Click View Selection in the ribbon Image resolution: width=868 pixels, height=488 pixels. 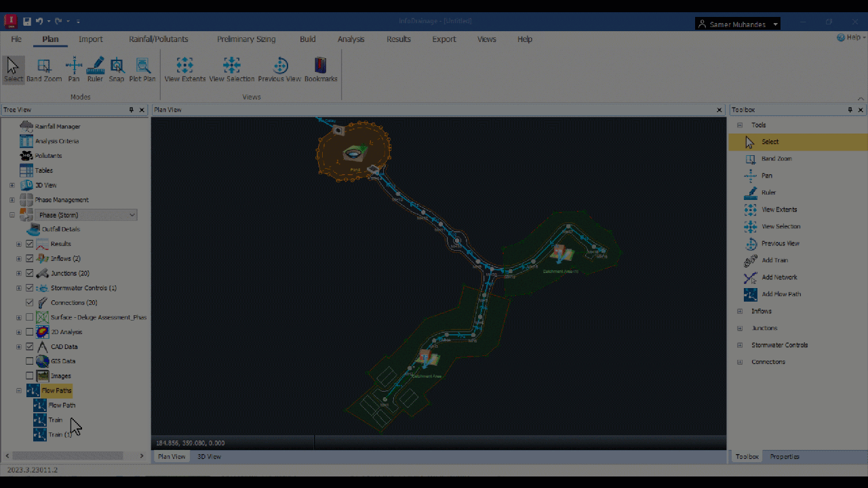(232, 70)
